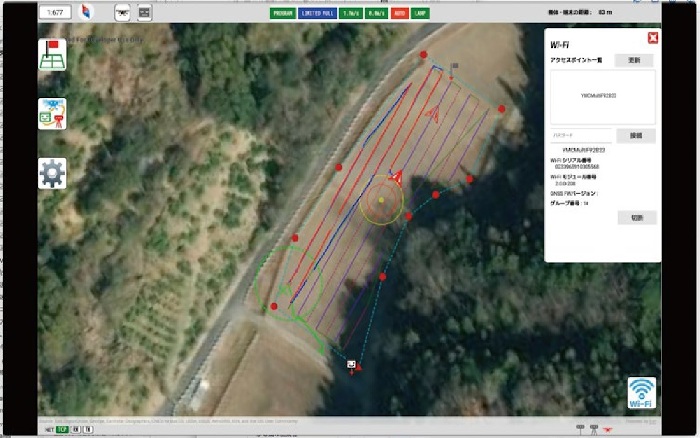This screenshot has height=438, width=700.
Task: Click the drone survey station icon
Action: click(53, 114)
